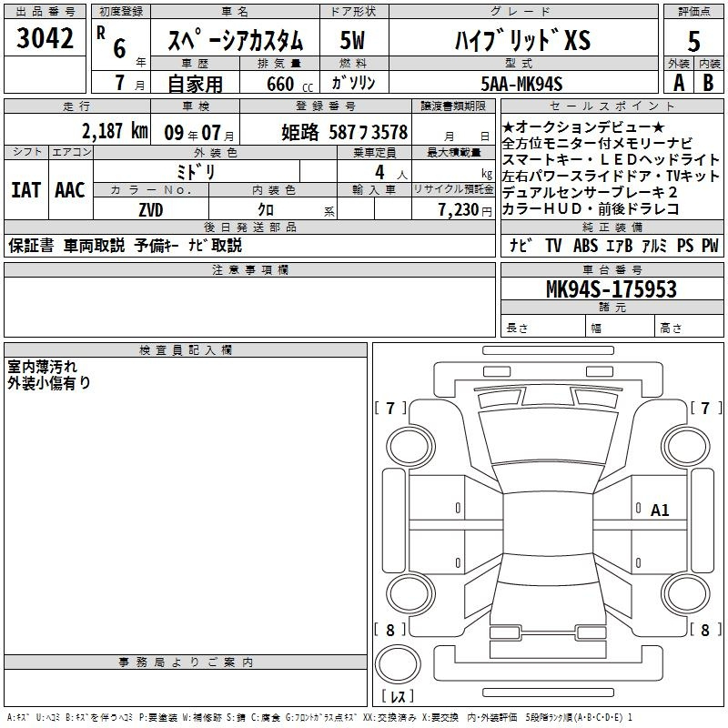Click 予備キー in later-shipped parts
Screen dimensions: 728x728
[x=157, y=245]
